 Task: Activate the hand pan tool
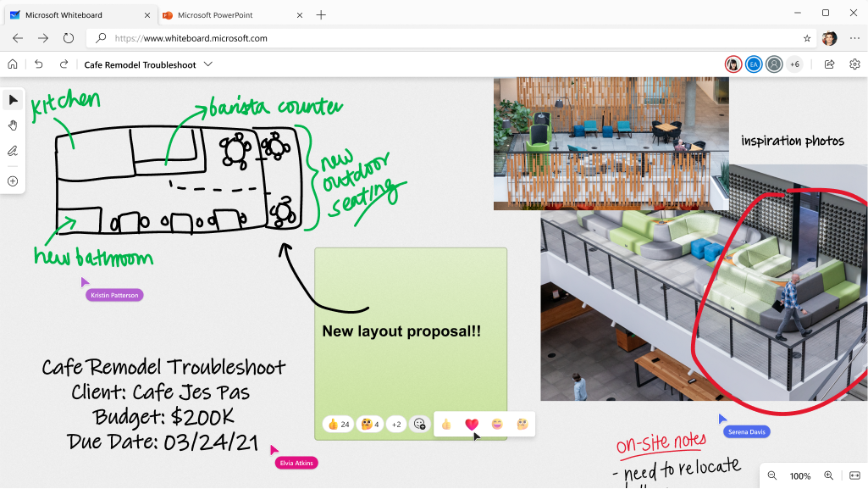tap(13, 125)
